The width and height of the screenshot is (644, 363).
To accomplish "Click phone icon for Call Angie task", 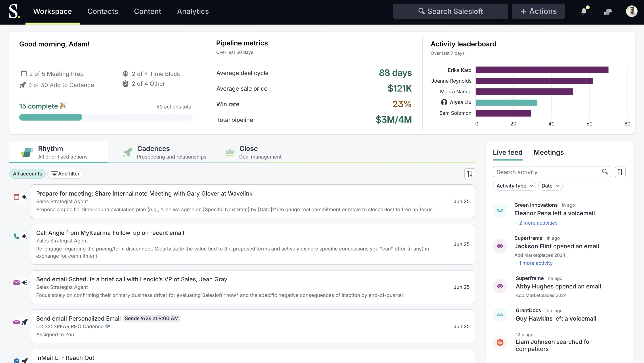I will (x=17, y=236).
